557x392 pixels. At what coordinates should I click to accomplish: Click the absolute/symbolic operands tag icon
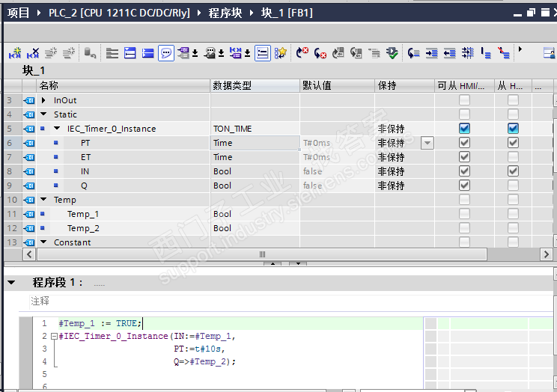pyautogui.click(x=184, y=53)
